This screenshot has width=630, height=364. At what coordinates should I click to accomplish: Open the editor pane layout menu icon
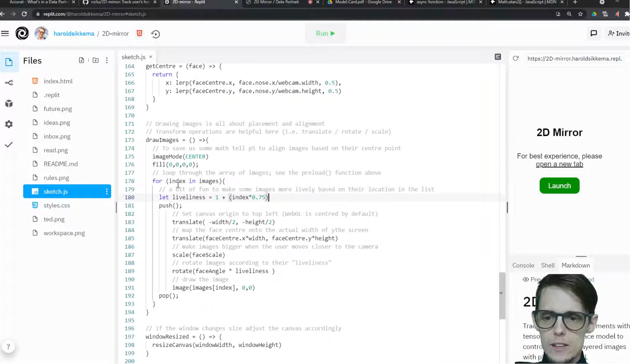pyautogui.click(x=498, y=57)
